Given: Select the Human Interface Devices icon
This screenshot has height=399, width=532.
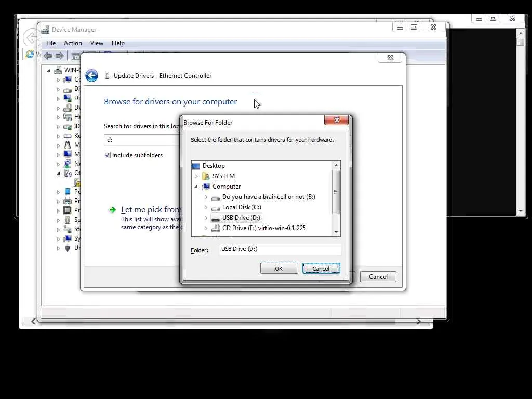Looking at the screenshot, I should [68, 117].
